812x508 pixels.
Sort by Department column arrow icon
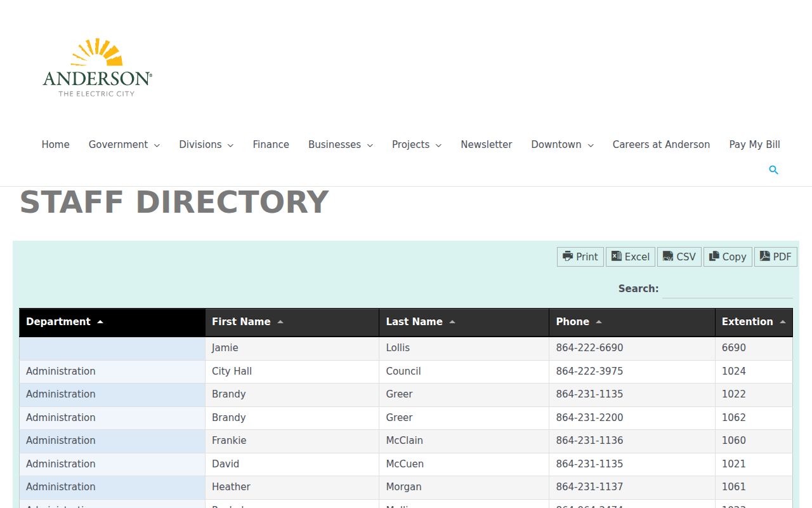[100, 322]
